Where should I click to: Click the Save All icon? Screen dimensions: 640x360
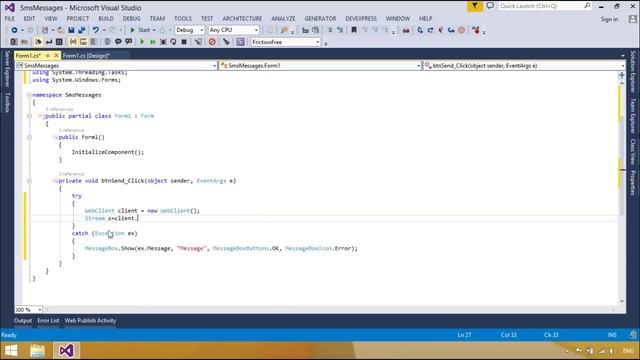[82, 30]
